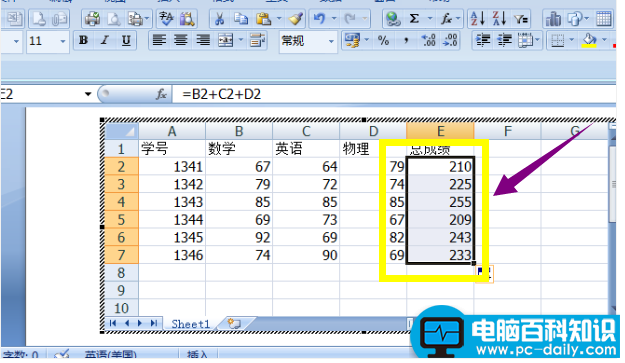Open the font size 11 dropdown
Image resolution: width=625 pixels, height=363 pixels.
tap(63, 41)
